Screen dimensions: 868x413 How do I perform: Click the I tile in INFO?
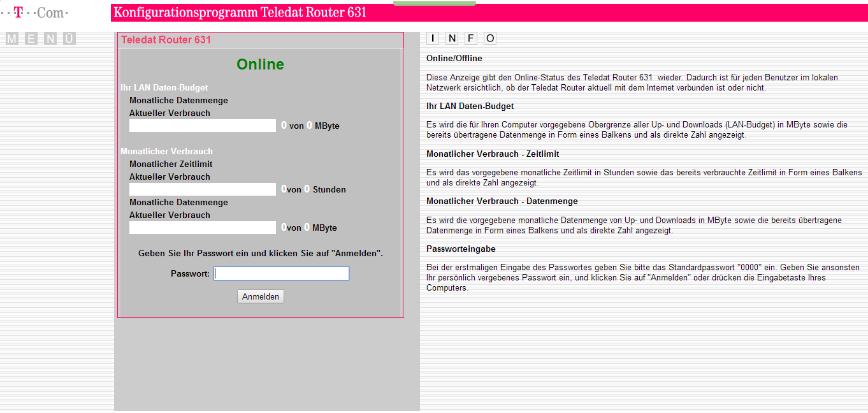point(433,38)
